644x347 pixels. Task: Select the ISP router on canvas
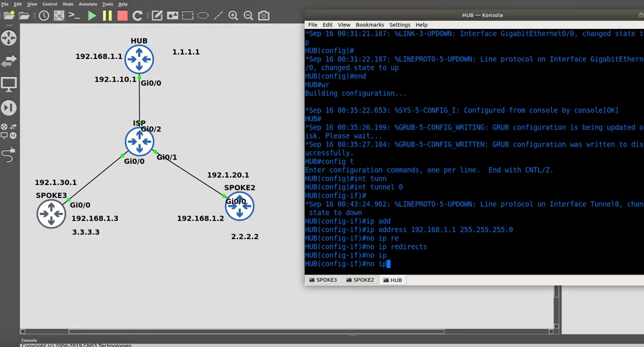click(139, 142)
